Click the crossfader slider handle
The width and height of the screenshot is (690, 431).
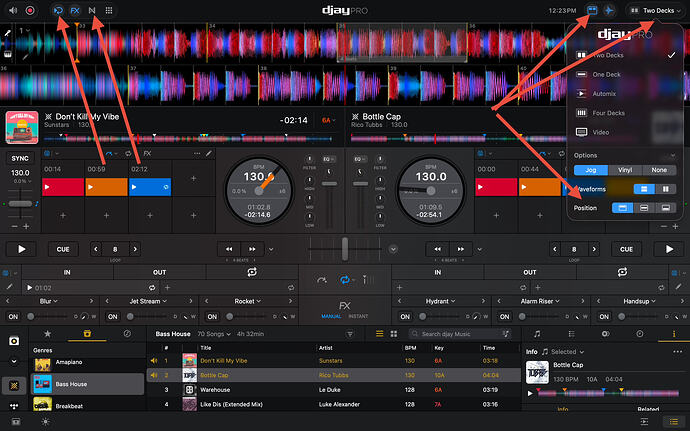(x=345, y=249)
